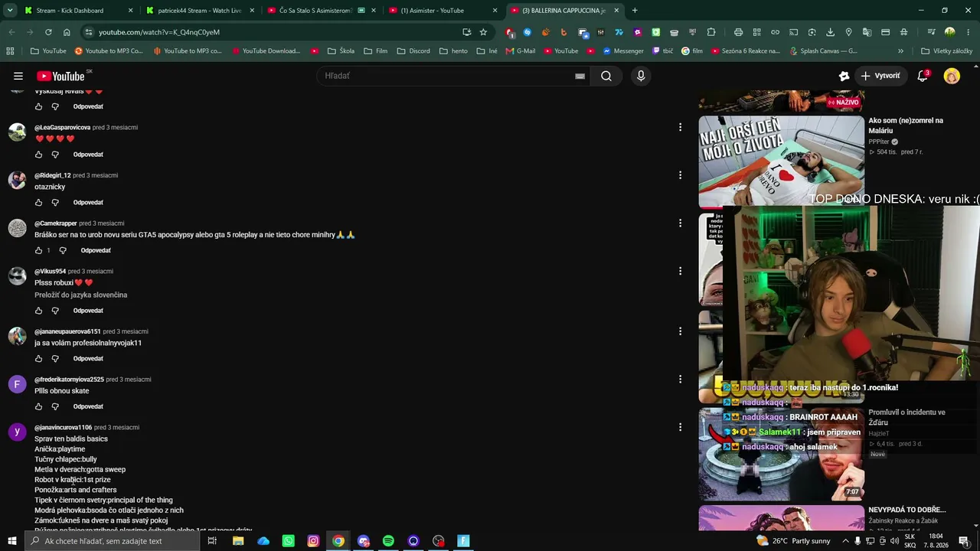Open Chrome downloads
Screen dimensions: 980x551
point(830,32)
